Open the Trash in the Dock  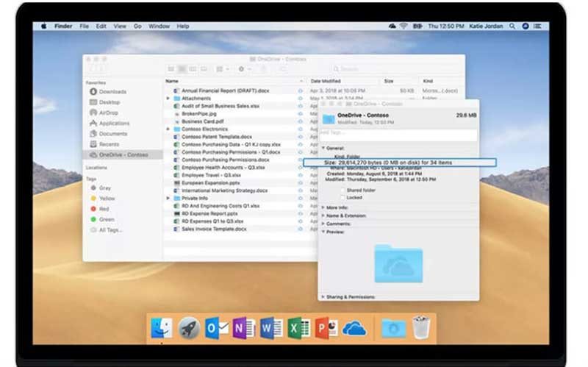tap(421, 327)
